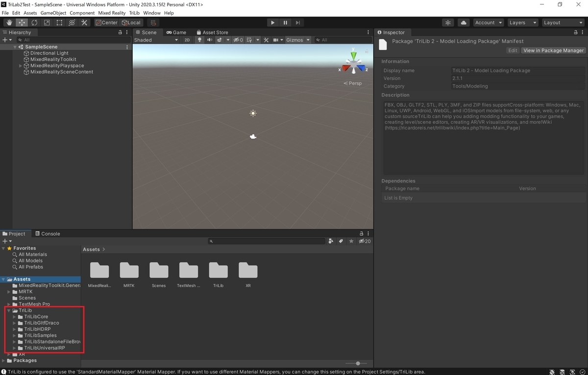Switch to the Console tab

click(48, 234)
